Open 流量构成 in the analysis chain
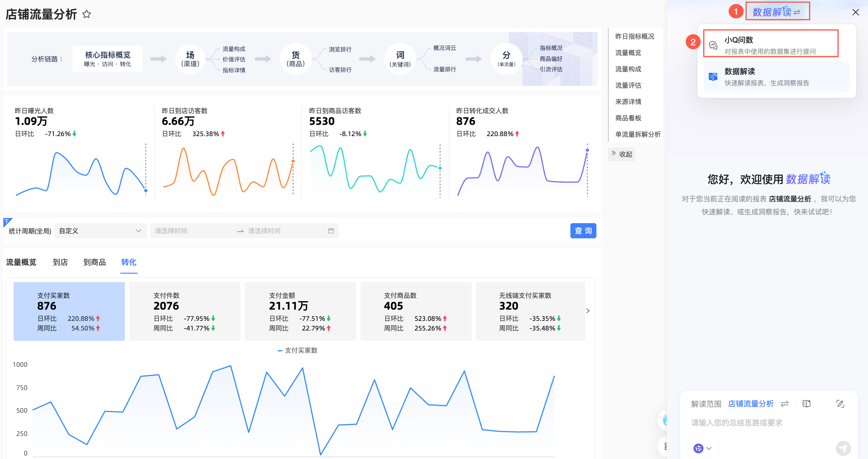868x459 pixels. pyautogui.click(x=234, y=49)
